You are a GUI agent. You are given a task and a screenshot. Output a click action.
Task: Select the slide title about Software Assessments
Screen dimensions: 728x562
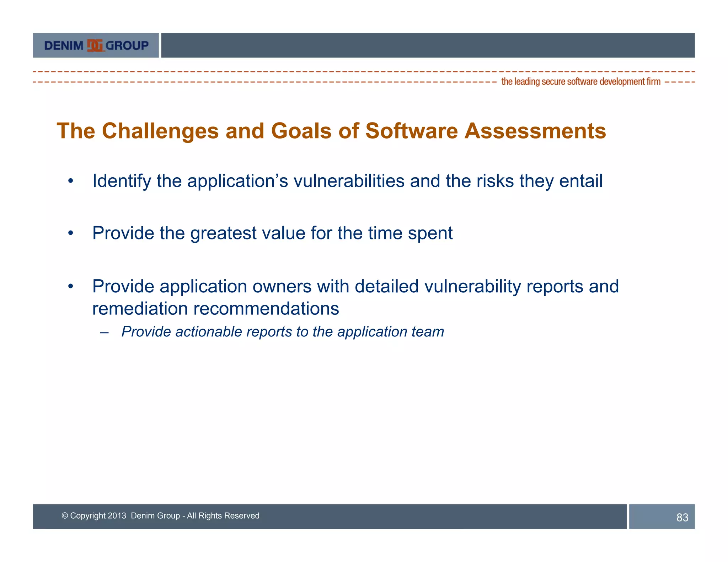click(x=331, y=131)
